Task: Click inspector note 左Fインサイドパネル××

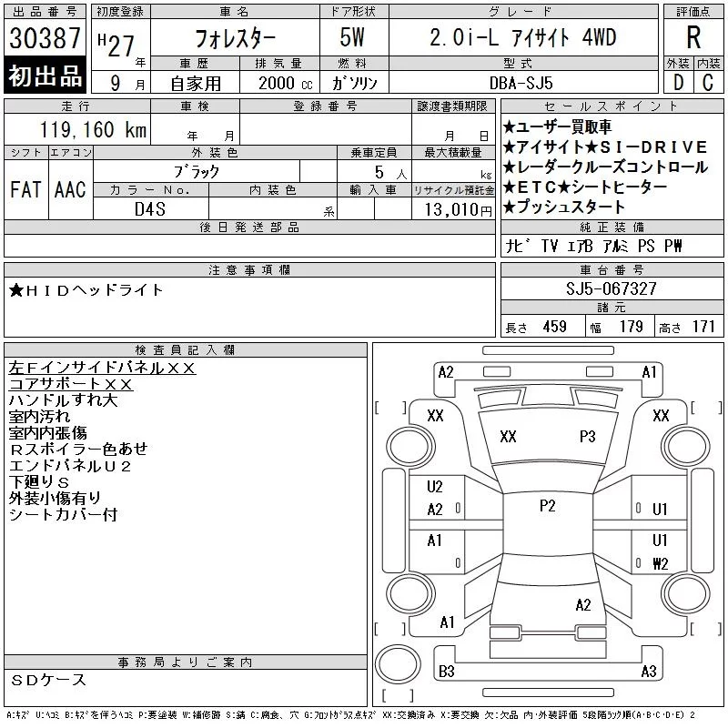Action: click(x=102, y=368)
